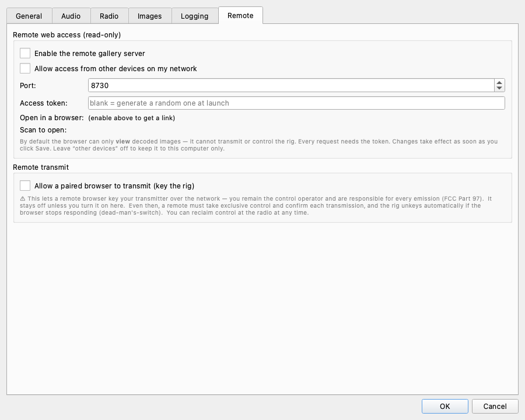
Task: Click the "Port:" label
Action: coord(28,85)
